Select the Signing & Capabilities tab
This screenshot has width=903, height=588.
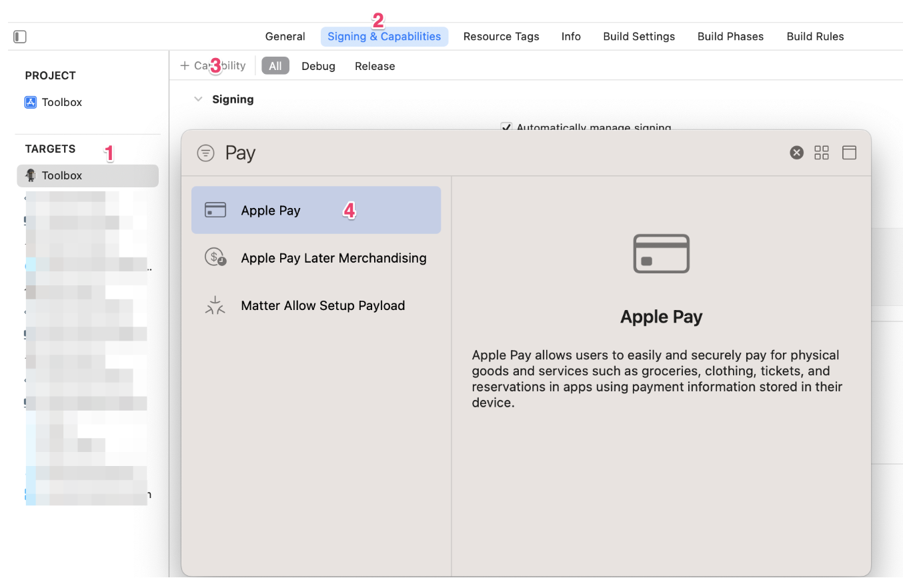coord(384,37)
